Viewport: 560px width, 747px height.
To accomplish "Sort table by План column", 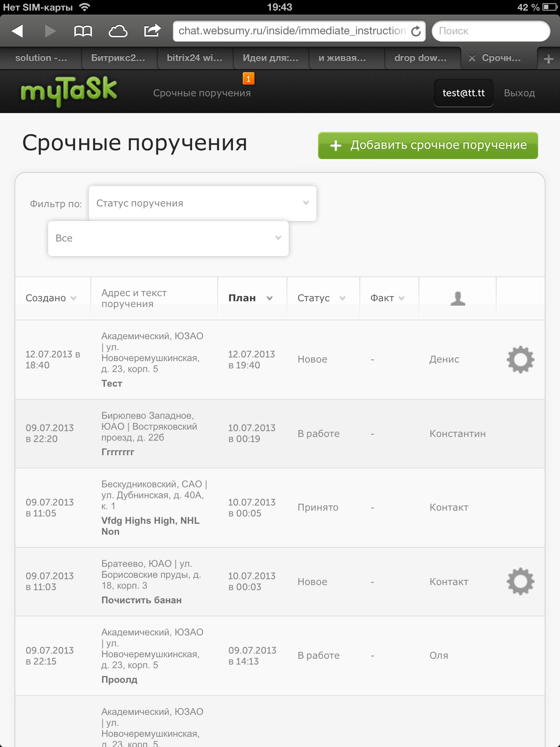I will 250,298.
